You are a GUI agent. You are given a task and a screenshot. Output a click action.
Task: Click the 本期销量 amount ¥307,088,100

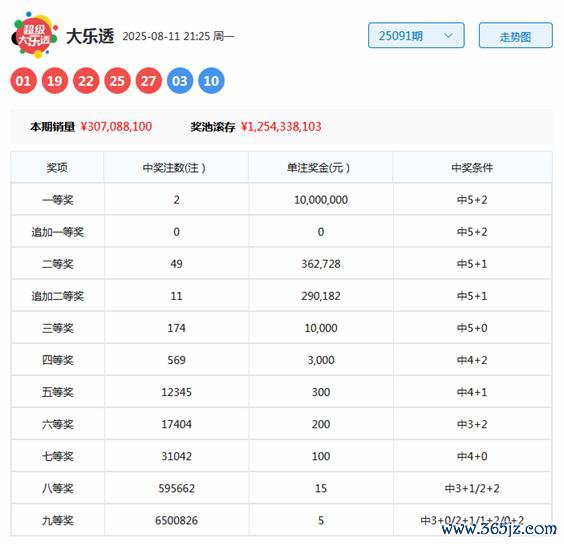tap(116, 127)
